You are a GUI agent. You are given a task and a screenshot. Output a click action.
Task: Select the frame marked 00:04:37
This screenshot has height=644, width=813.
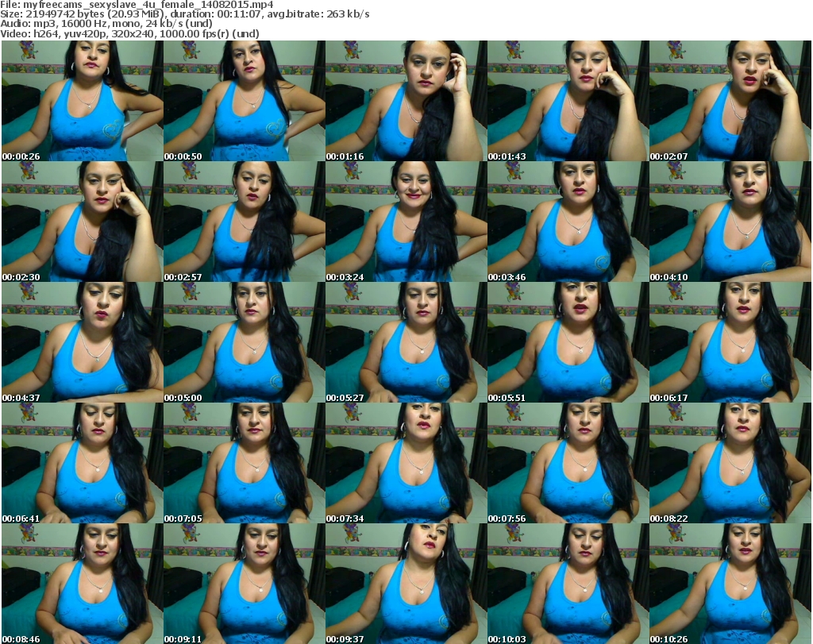click(x=83, y=342)
